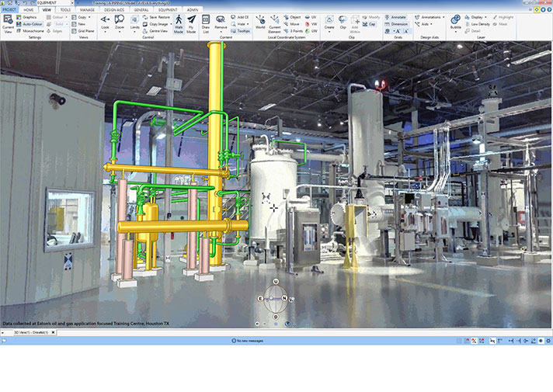Click the Current View icon
Screen dimensions: 553x392
coord(7,22)
